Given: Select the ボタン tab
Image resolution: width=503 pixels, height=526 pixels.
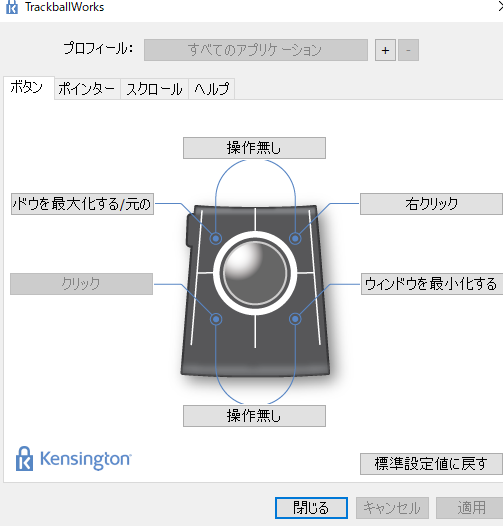Looking at the screenshot, I should [x=28, y=88].
